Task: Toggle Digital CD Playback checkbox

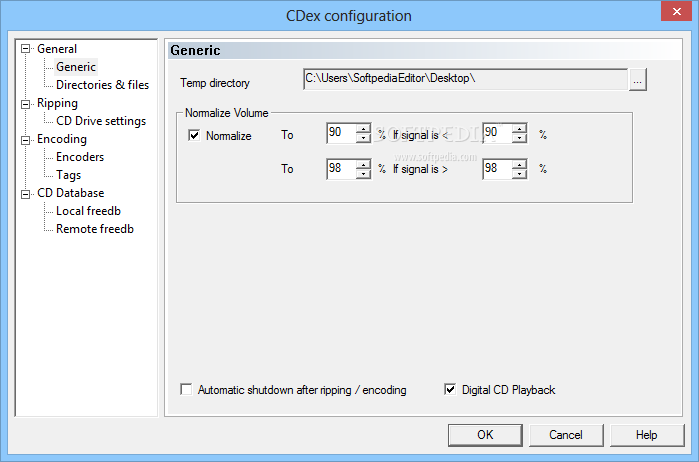Action: (x=450, y=389)
